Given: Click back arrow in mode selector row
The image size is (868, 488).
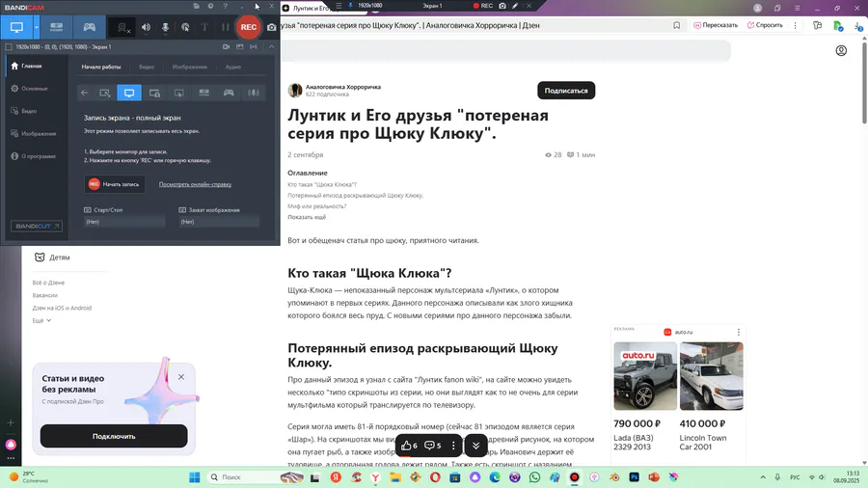Looking at the screenshot, I should tap(84, 93).
